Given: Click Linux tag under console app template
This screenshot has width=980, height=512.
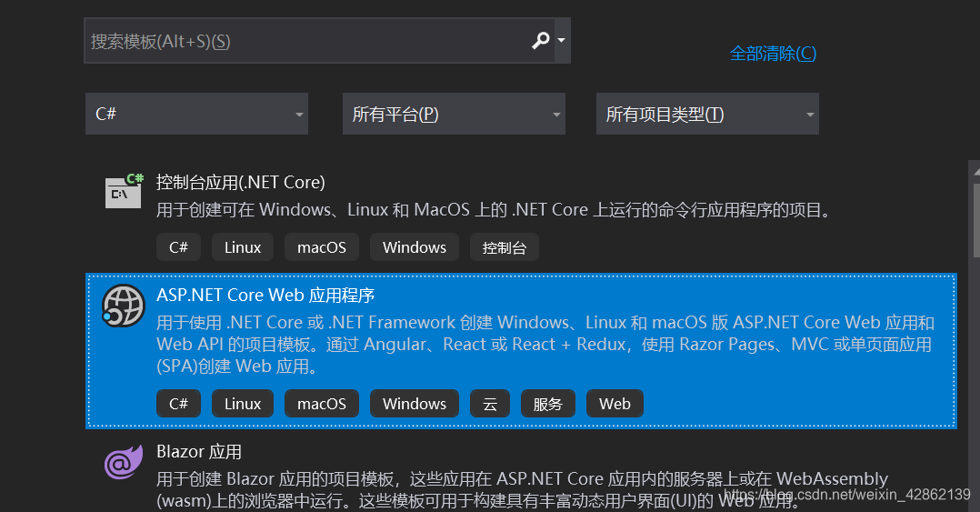Looking at the screenshot, I should pyautogui.click(x=243, y=247).
